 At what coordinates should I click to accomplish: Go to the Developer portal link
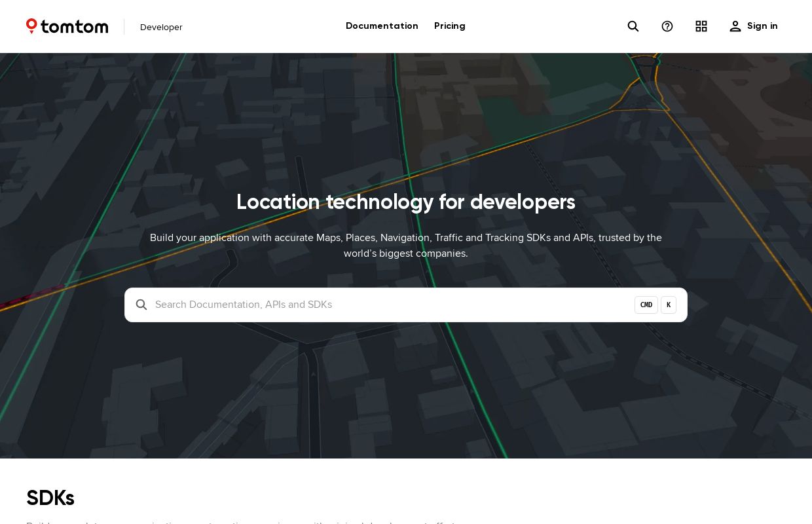(161, 27)
